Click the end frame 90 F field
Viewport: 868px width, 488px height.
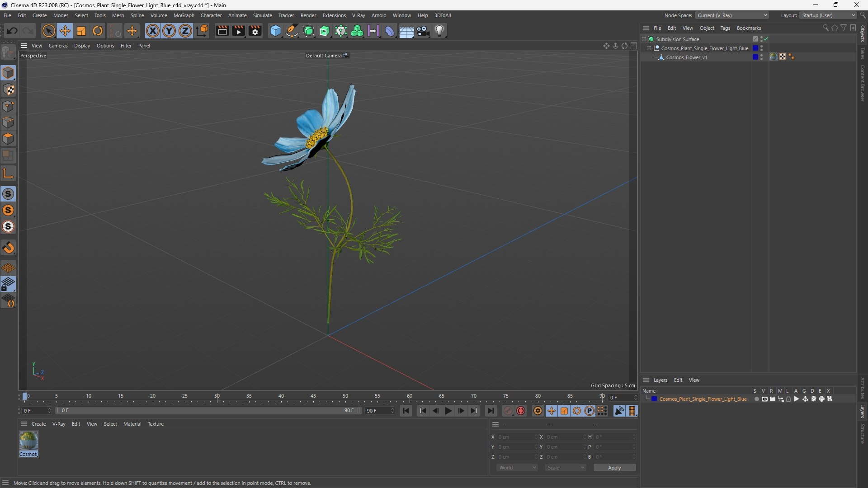(380, 411)
